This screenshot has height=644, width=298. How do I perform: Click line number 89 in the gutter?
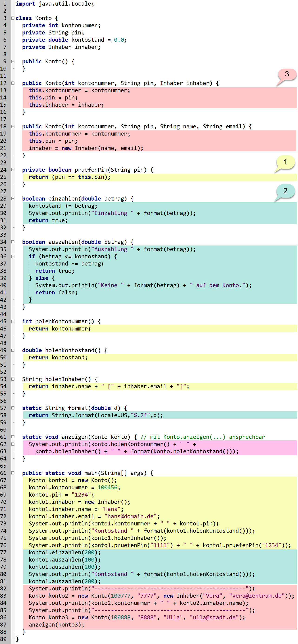[x=4, y=639]
